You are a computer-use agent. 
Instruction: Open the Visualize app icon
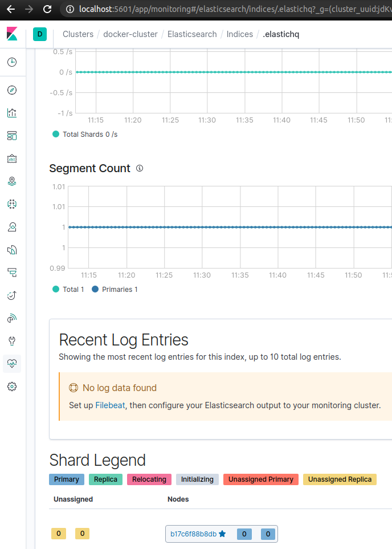(12, 113)
